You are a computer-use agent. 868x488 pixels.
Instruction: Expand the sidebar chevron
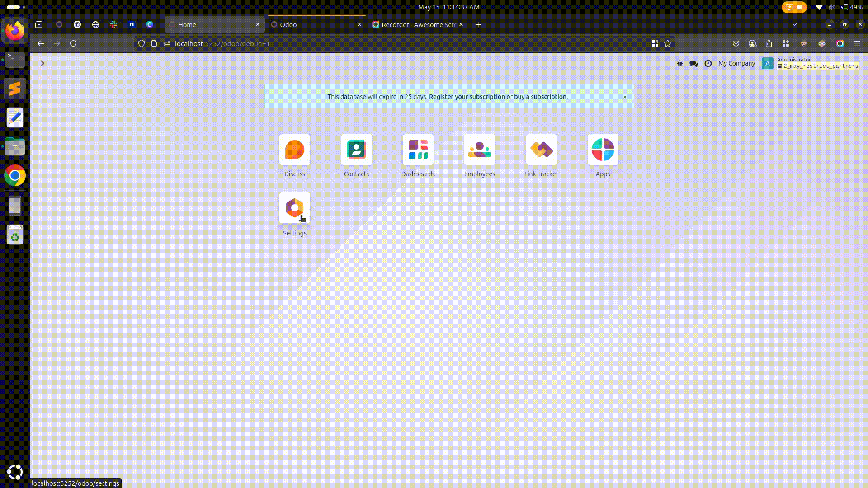coord(42,63)
